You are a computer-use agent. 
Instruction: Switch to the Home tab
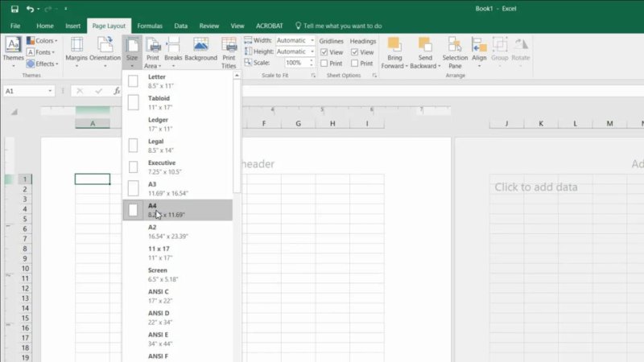pyautogui.click(x=45, y=26)
